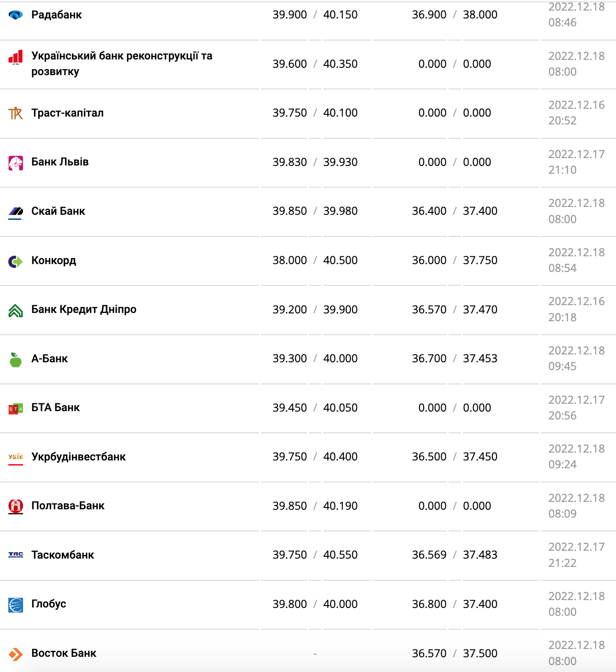Click the Конкорд bank name
This screenshot has height=672, width=616.
[x=53, y=260]
